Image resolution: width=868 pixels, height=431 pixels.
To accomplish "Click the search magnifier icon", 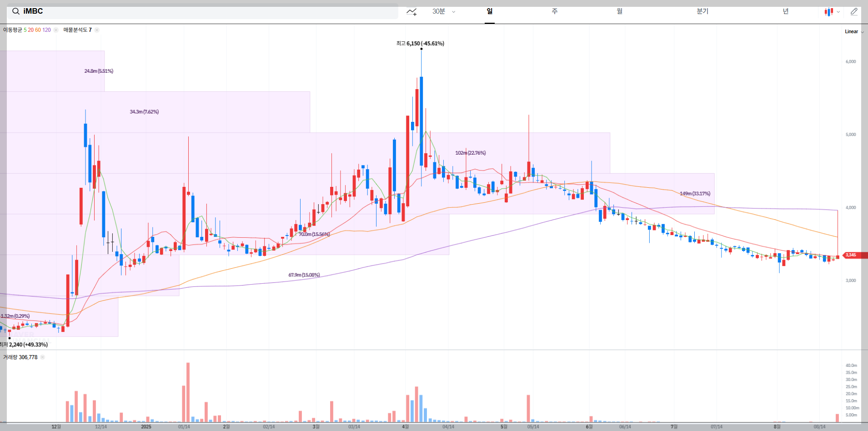I will tap(16, 11).
